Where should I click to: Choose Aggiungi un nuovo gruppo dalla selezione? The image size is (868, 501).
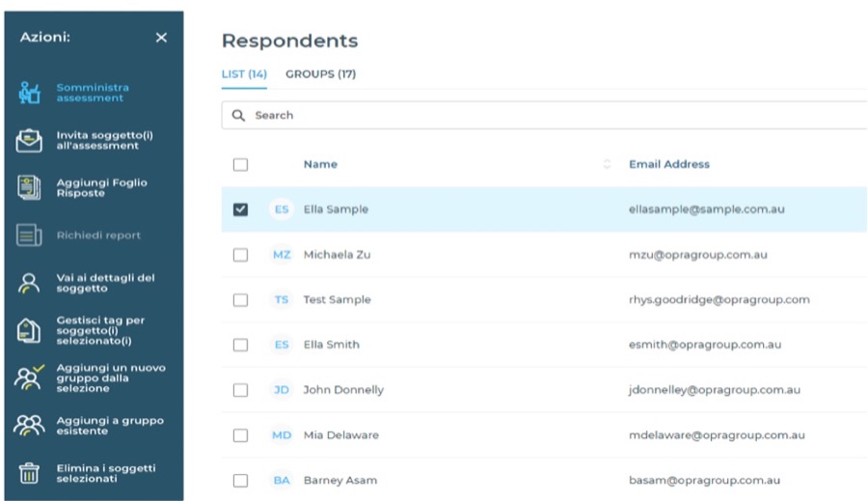pyautogui.click(x=111, y=378)
